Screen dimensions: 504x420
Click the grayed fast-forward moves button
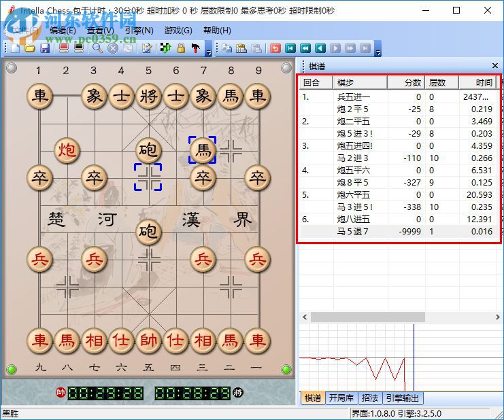pyautogui.click(x=350, y=48)
